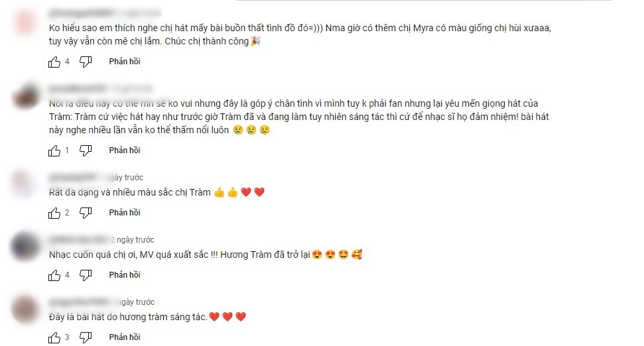Like the 'hương tràm sáng tác' comment
Viewport: 644px width, 346px height.
[x=54, y=338]
